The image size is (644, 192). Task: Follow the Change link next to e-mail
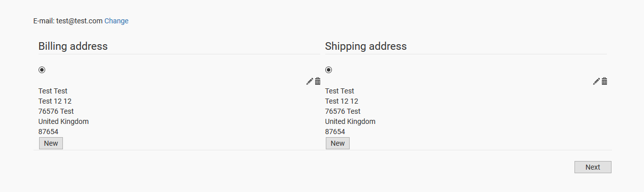(x=116, y=21)
